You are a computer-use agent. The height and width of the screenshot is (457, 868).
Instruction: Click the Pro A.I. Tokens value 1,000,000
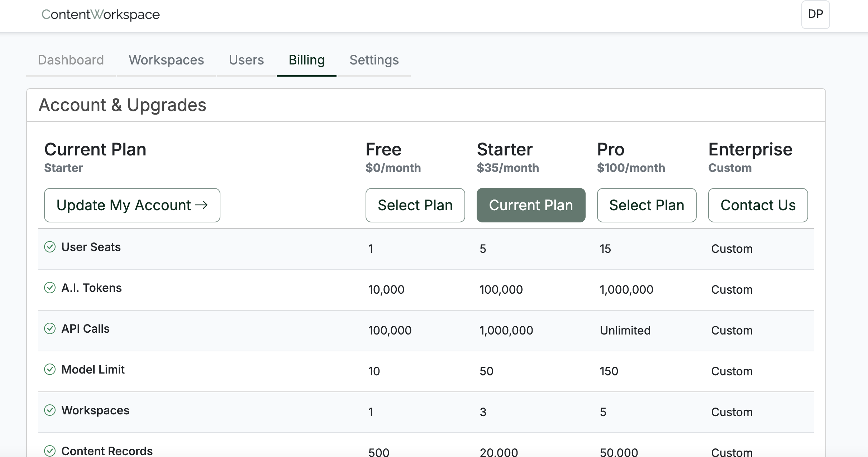click(x=626, y=289)
